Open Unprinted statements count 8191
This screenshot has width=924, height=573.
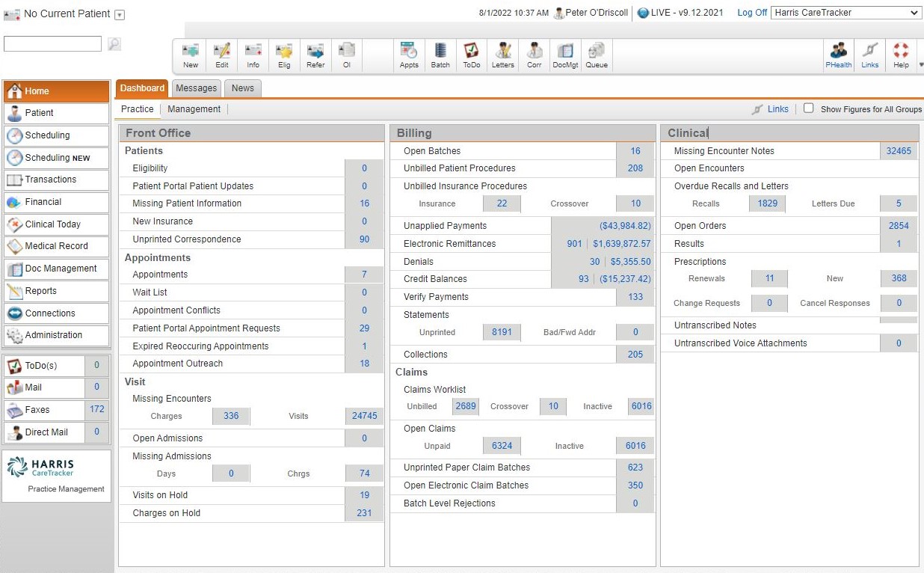pos(502,332)
